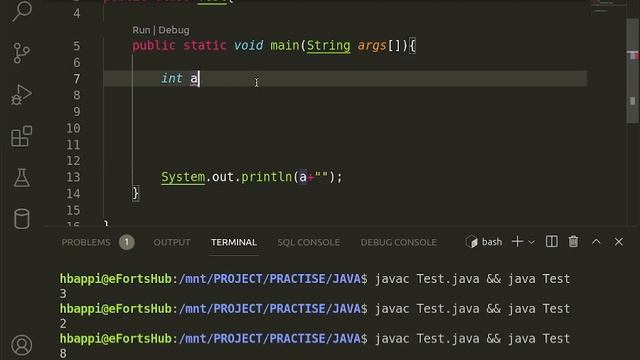This screenshot has width=640, height=360.
Task: Kill the terminal with trash icon
Action: tap(573, 242)
